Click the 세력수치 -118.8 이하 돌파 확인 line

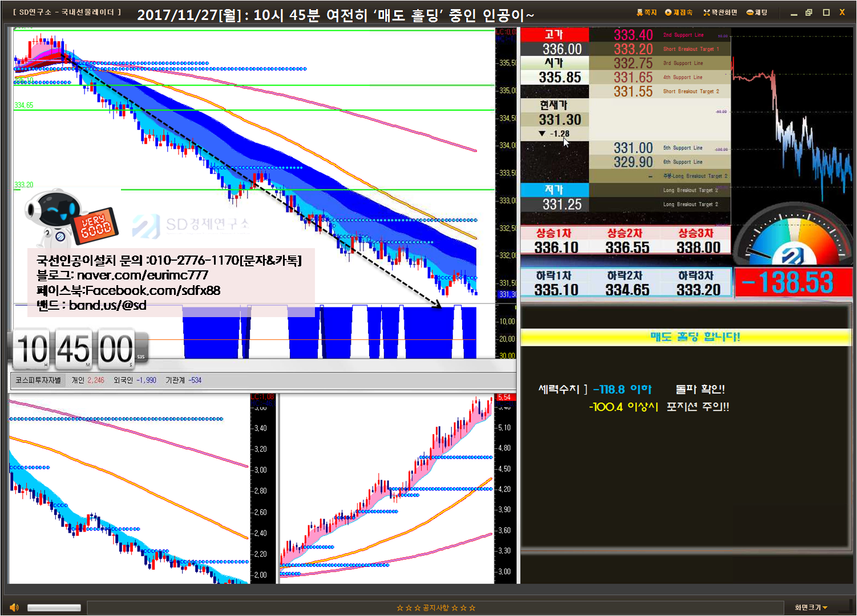click(631, 389)
